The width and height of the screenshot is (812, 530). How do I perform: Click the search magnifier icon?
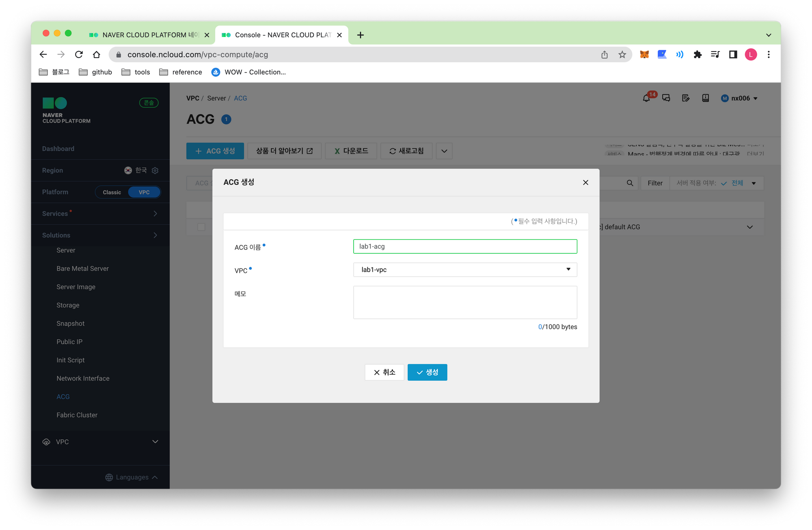(x=630, y=183)
